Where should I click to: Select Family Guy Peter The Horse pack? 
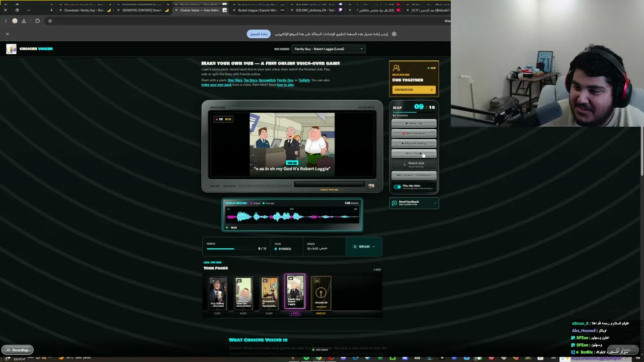point(244,293)
